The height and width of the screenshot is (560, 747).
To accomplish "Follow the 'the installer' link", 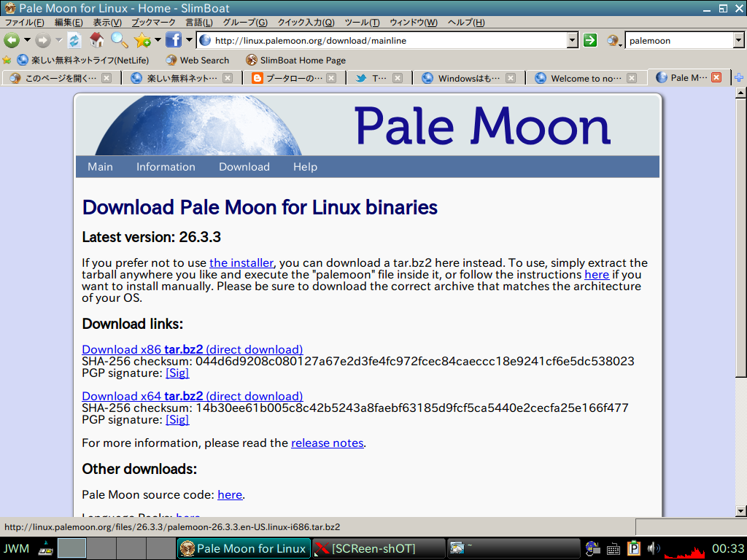I will (241, 262).
